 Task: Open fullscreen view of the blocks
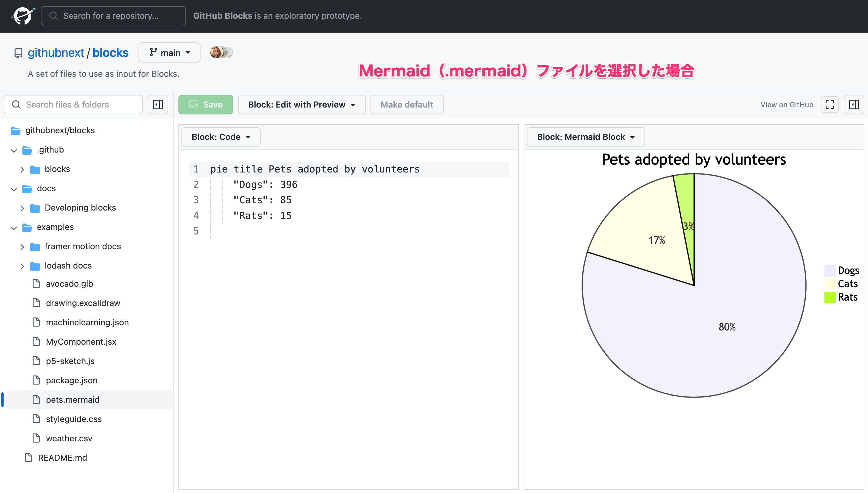(829, 104)
